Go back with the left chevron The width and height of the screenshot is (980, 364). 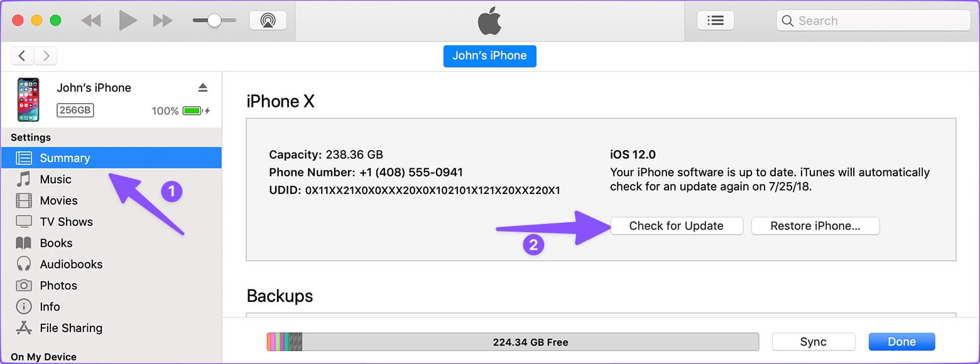click(x=22, y=56)
